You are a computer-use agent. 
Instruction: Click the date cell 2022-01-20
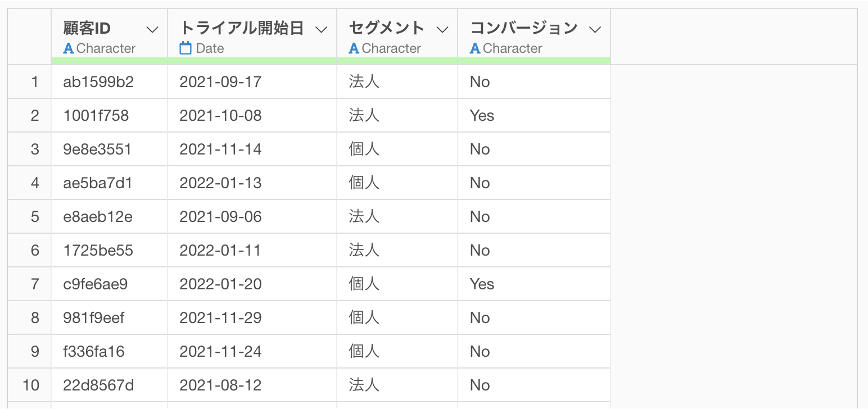point(252,284)
